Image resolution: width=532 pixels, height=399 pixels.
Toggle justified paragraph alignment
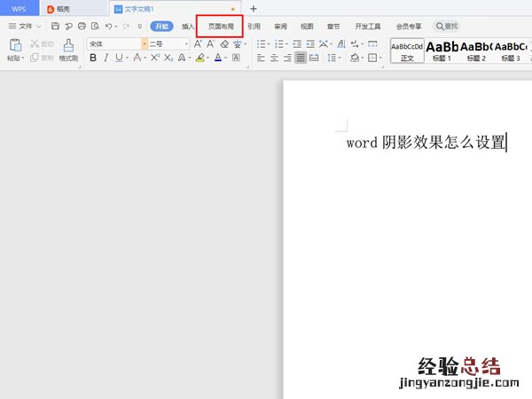(301, 58)
